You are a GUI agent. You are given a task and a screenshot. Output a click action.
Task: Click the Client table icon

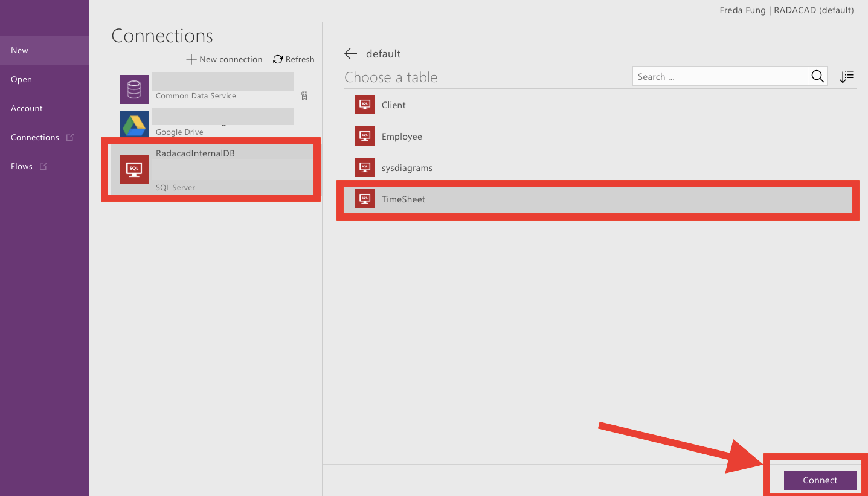point(365,104)
